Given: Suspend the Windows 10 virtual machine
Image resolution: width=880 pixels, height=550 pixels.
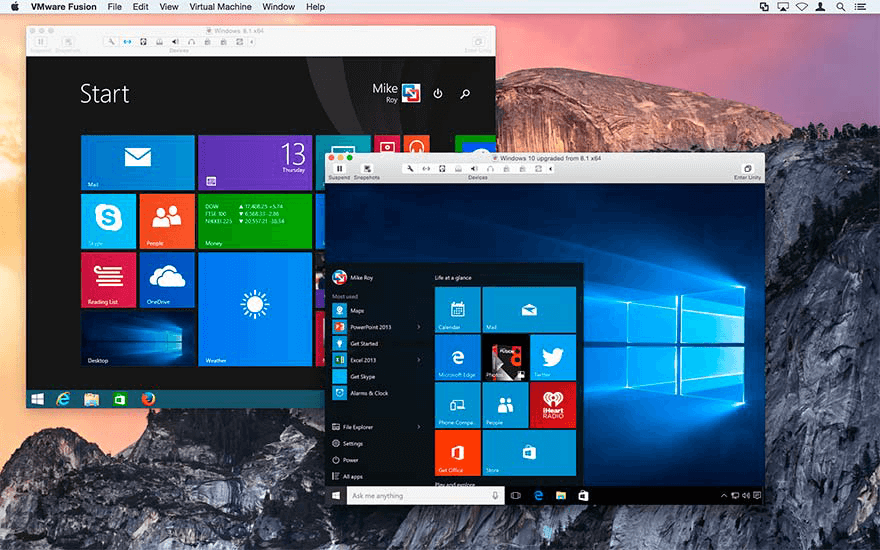Looking at the screenshot, I should tap(339, 169).
